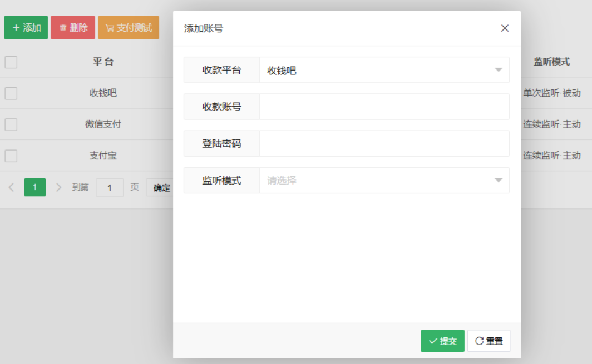Click the 提交 submit button
The height and width of the screenshot is (364, 592).
[x=442, y=341]
